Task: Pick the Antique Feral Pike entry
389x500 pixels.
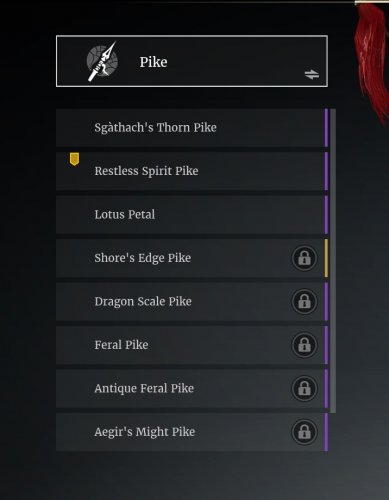Action: point(192,388)
